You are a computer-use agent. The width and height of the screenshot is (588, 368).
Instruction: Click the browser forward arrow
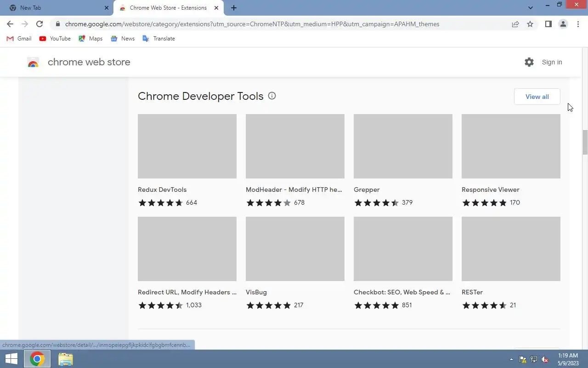click(x=25, y=24)
